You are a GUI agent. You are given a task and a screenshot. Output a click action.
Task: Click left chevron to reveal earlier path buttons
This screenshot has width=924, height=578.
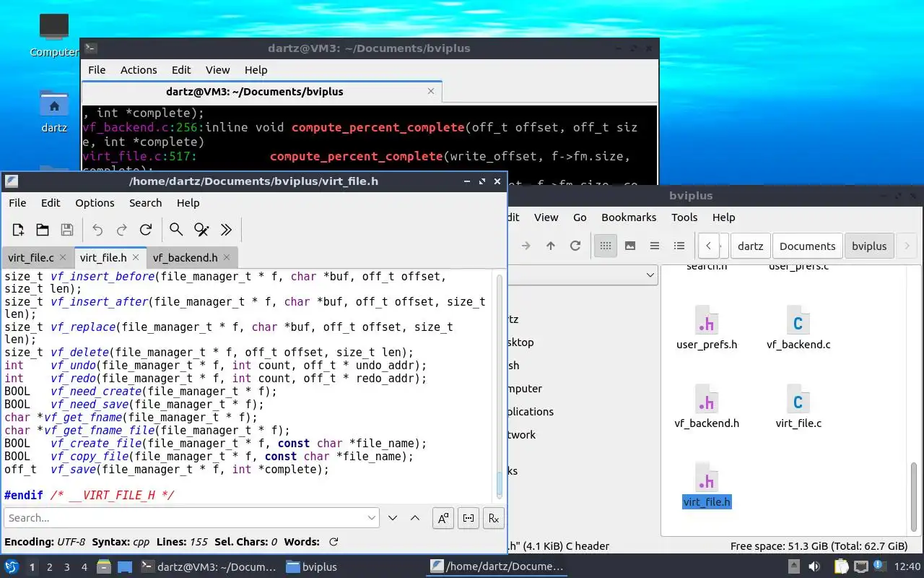709,246
